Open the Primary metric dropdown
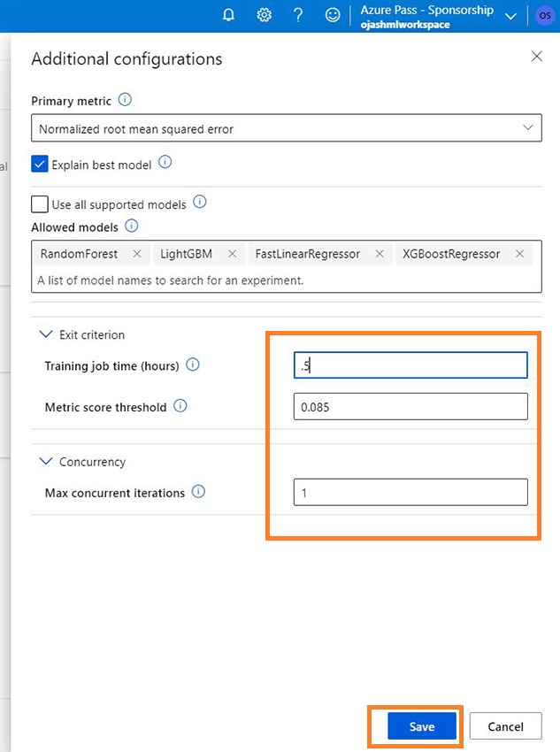 point(287,128)
